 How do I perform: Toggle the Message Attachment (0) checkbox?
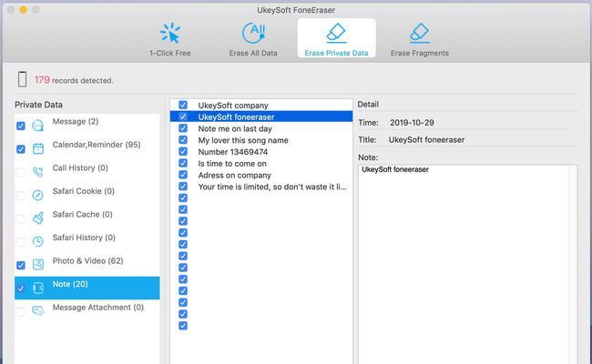click(x=21, y=311)
